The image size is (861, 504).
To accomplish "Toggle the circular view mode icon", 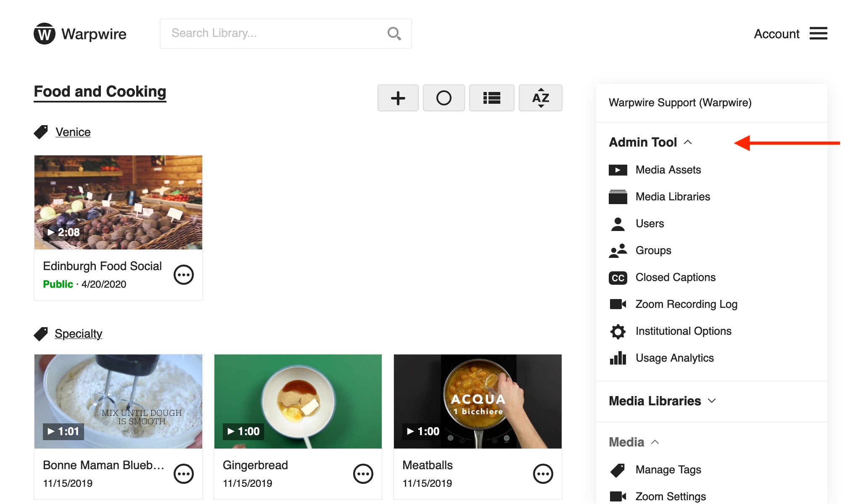I will [x=444, y=97].
